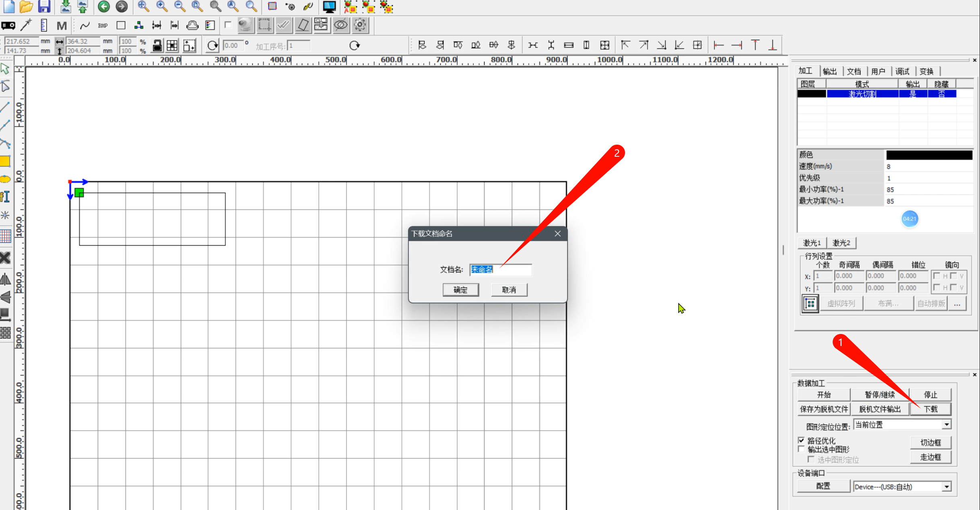Viewport: 980px width, 510px height.
Task: Click the aspect ratio lock icon
Action: coord(157,46)
